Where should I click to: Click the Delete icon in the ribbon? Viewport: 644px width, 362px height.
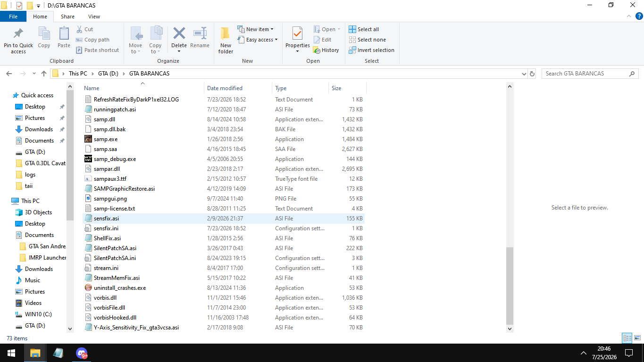tap(179, 34)
